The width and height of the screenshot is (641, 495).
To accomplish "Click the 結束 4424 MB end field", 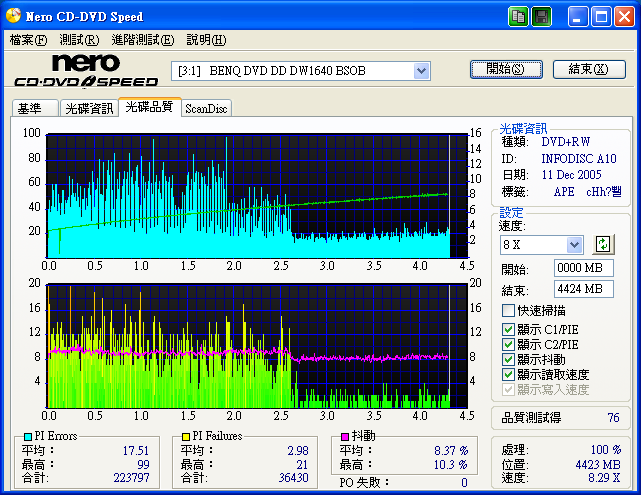I will coord(583,289).
